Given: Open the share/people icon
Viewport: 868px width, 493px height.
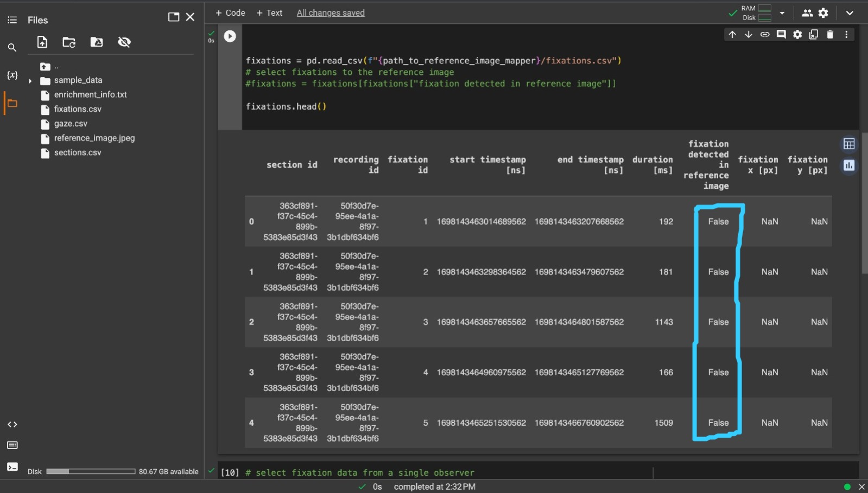Looking at the screenshot, I should (807, 13).
